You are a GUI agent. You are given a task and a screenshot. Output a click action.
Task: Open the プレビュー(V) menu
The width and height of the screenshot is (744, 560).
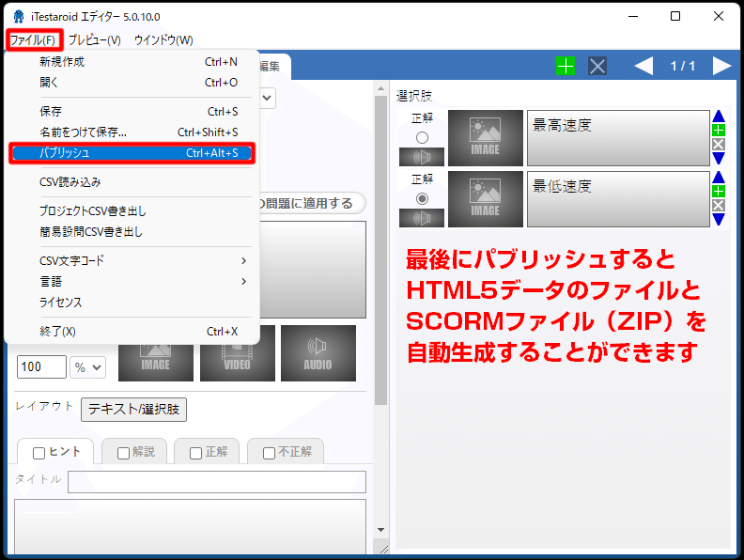point(95,39)
